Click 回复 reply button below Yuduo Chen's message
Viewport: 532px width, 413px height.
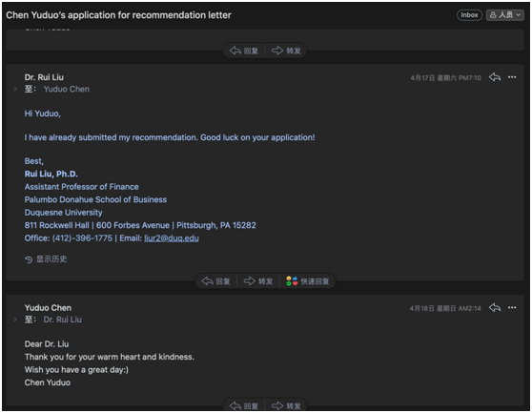244,406
